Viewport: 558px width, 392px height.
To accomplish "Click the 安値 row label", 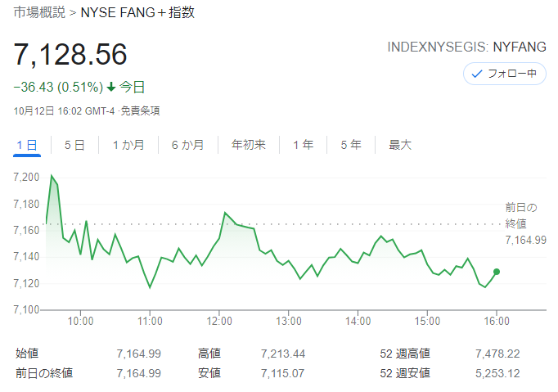I will [209, 373].
